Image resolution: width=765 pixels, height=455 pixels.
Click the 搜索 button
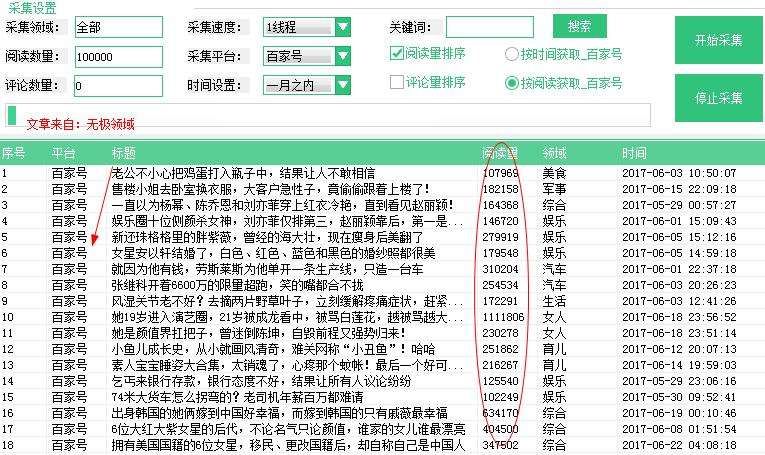coord(580,26)
